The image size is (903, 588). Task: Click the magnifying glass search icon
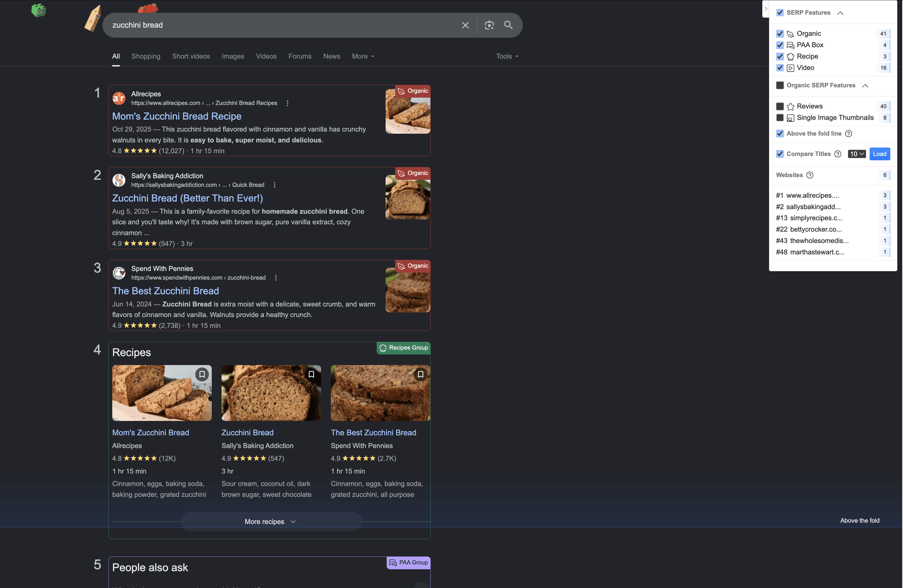(x=508, y=25)
